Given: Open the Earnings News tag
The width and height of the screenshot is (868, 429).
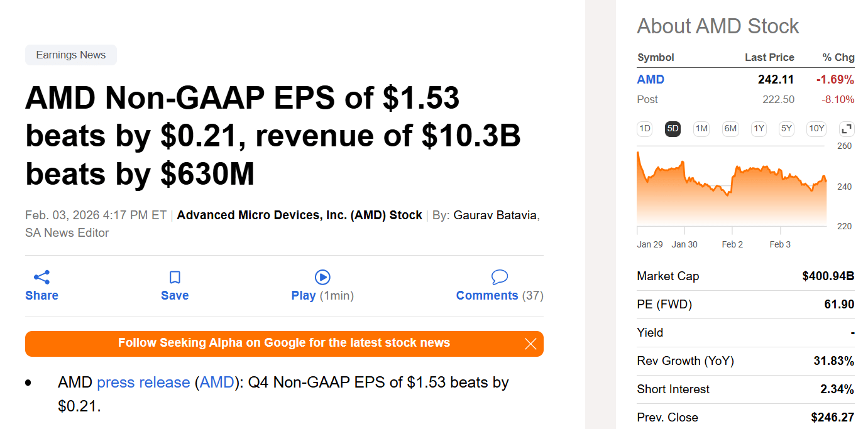Looking at the screenshot, I should pyautogui.click(x=71, y=55).
